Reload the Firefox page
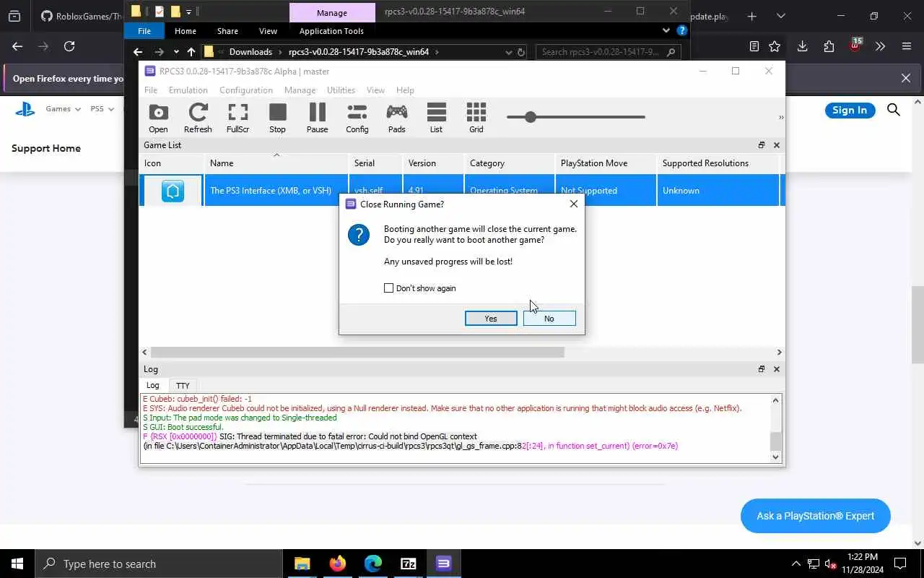This screenshot has height=578, width=924. pos(69,46)
